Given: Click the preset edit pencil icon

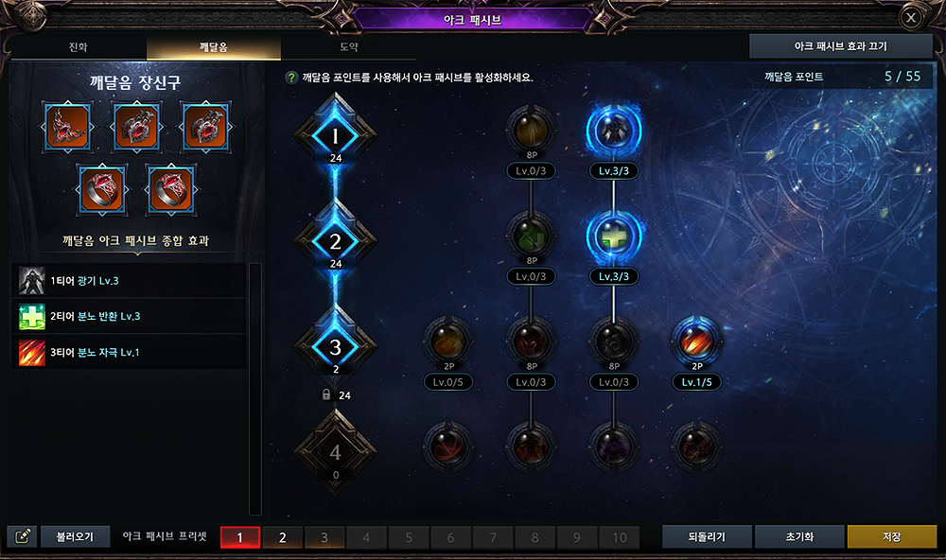Looking at the screenshot, I should pyautogui.click(x=23, y=536).
